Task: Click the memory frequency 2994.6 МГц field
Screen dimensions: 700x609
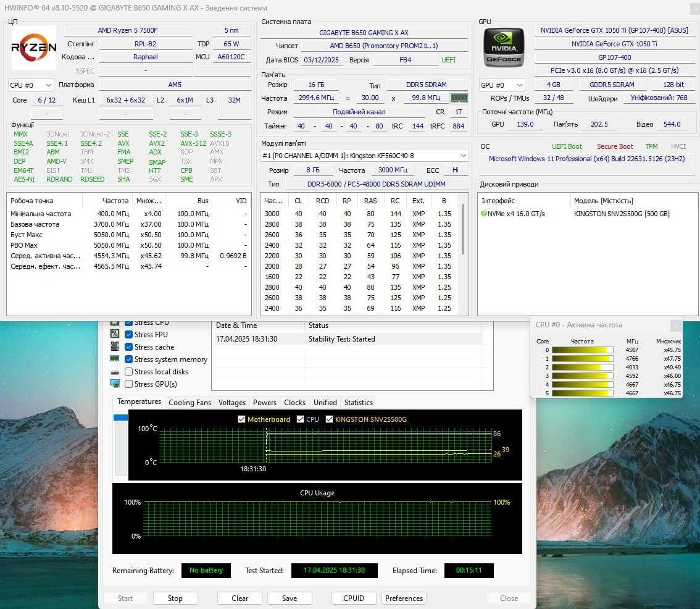Action: 316,98
